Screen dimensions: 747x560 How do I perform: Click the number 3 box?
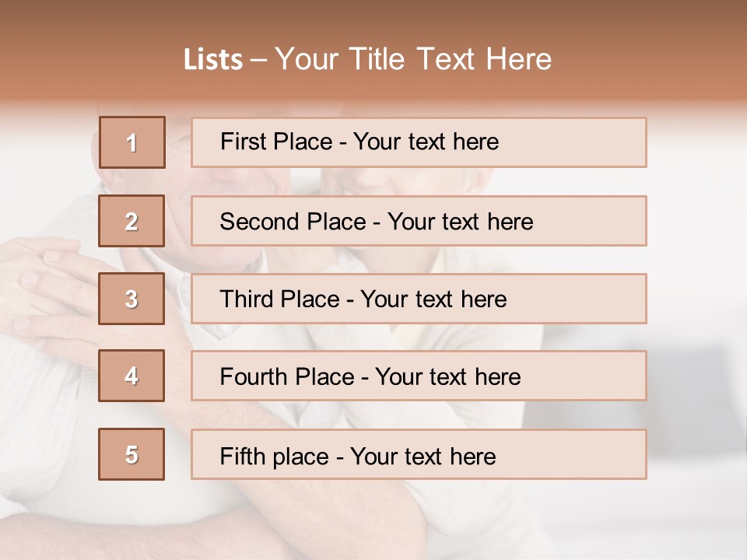(x=132, y=299)
